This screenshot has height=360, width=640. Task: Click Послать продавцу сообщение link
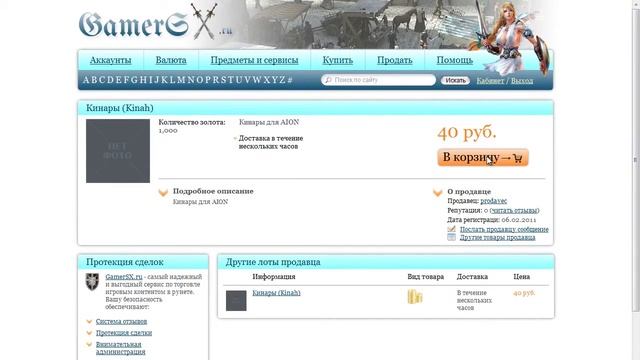[x=504, y=229]
